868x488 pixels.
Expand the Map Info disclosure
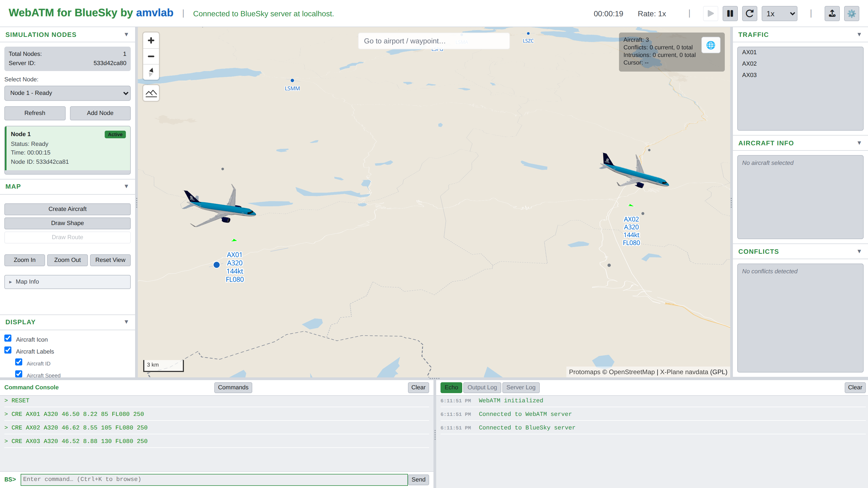pyautogui.click(x=67, y=282)
